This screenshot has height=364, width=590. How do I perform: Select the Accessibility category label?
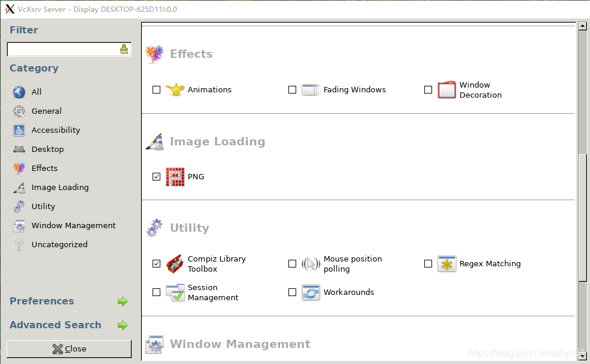55,130
